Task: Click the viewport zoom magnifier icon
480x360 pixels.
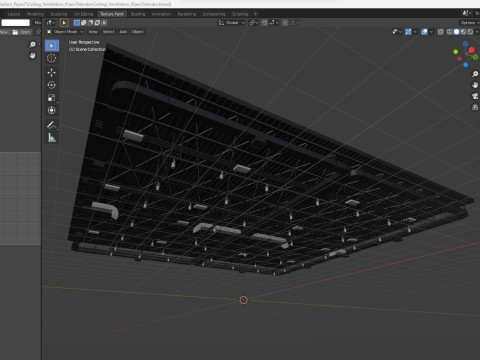Action: click(x=475, y=74)
